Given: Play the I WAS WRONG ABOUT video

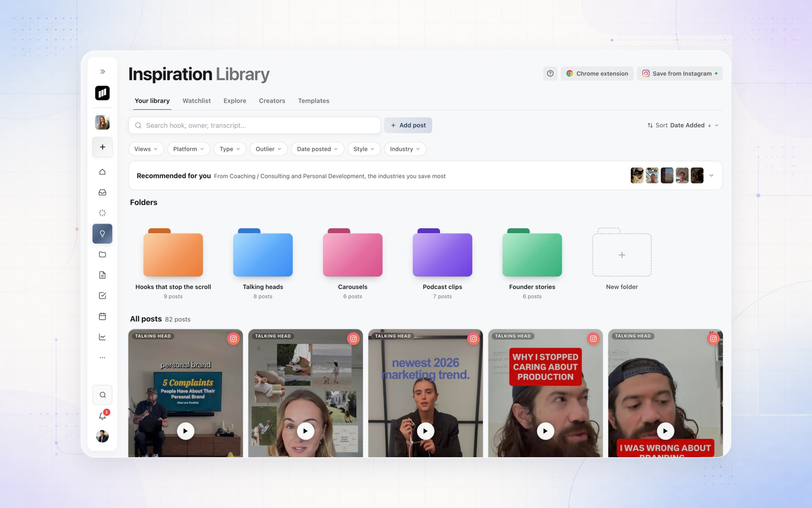Looking at the screenshot, I should point(665,431).
